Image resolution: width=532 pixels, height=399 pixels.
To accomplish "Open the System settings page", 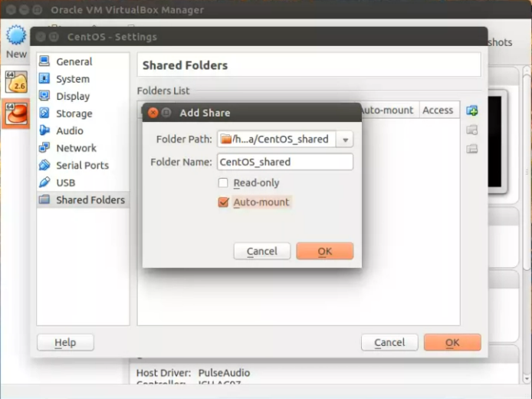I will (73, 79).
